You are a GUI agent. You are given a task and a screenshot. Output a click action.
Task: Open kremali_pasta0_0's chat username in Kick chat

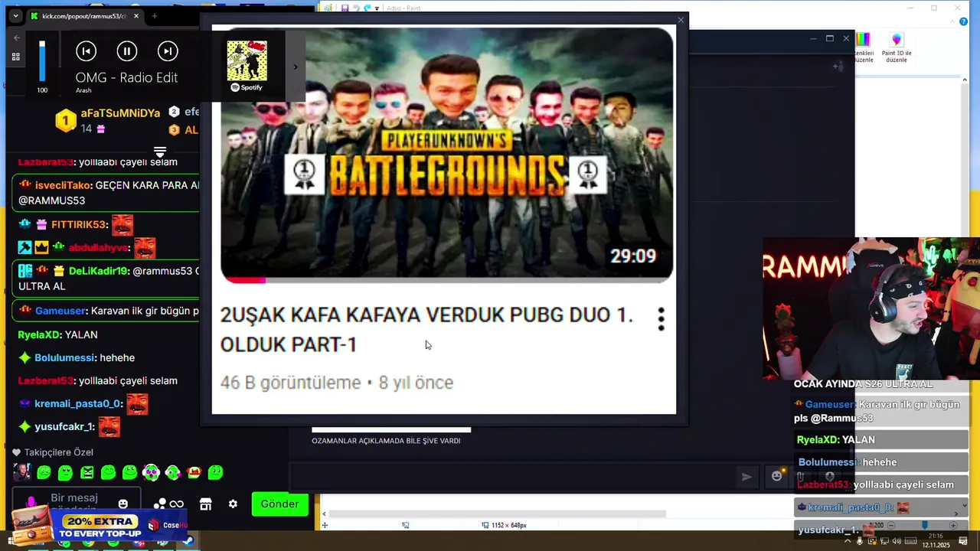pyautogui.click(x=77, y=404)
